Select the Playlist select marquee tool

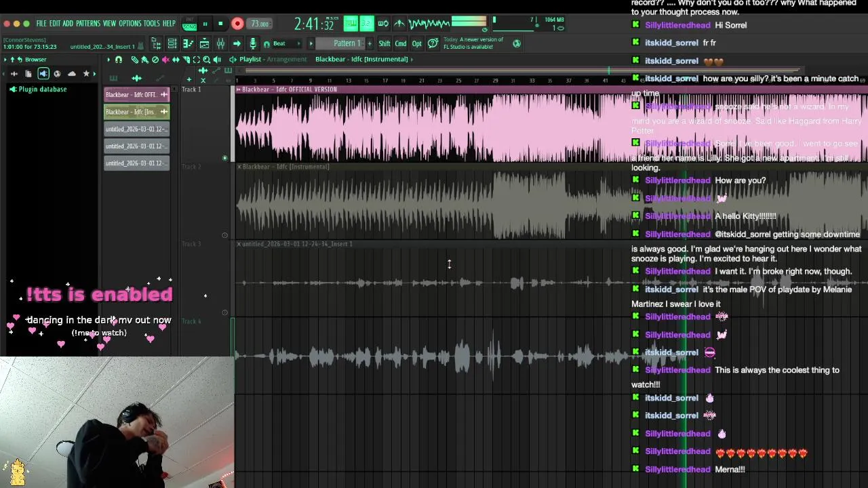[x=197, y=60]
